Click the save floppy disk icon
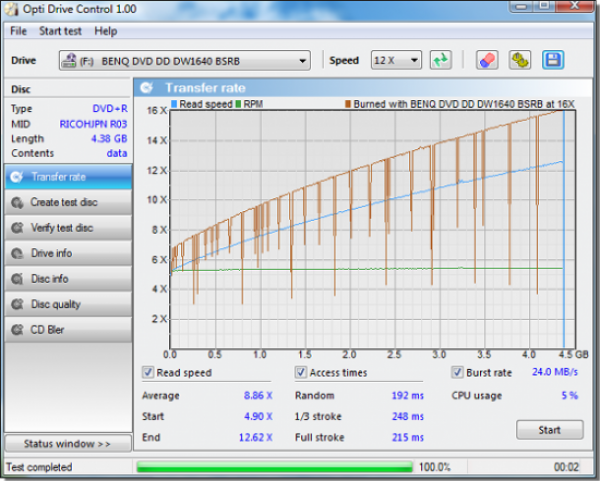This screenshot has width=600, height=481. pyautogui.click(x=553, y=60)
